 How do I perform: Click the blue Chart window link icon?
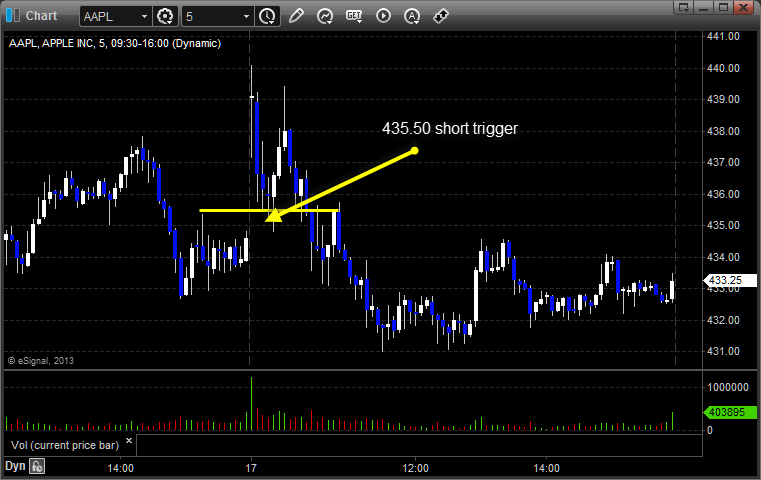tap(13, 16)
